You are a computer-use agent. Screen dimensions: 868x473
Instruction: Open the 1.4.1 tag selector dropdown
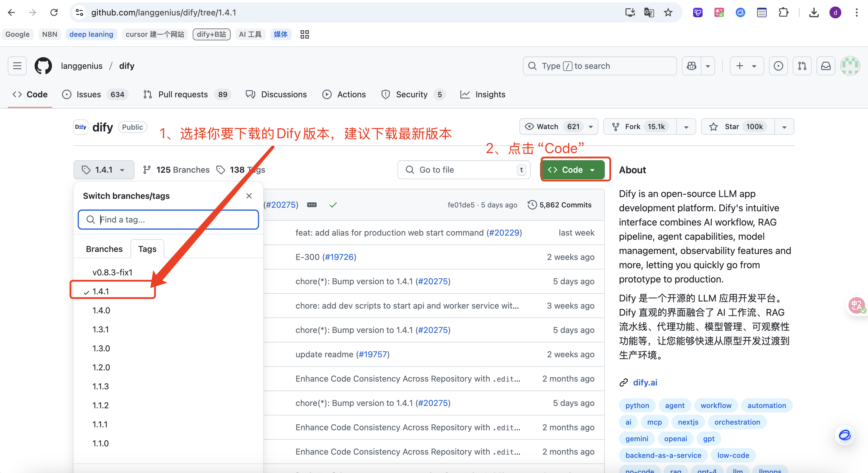click(104, 170)
